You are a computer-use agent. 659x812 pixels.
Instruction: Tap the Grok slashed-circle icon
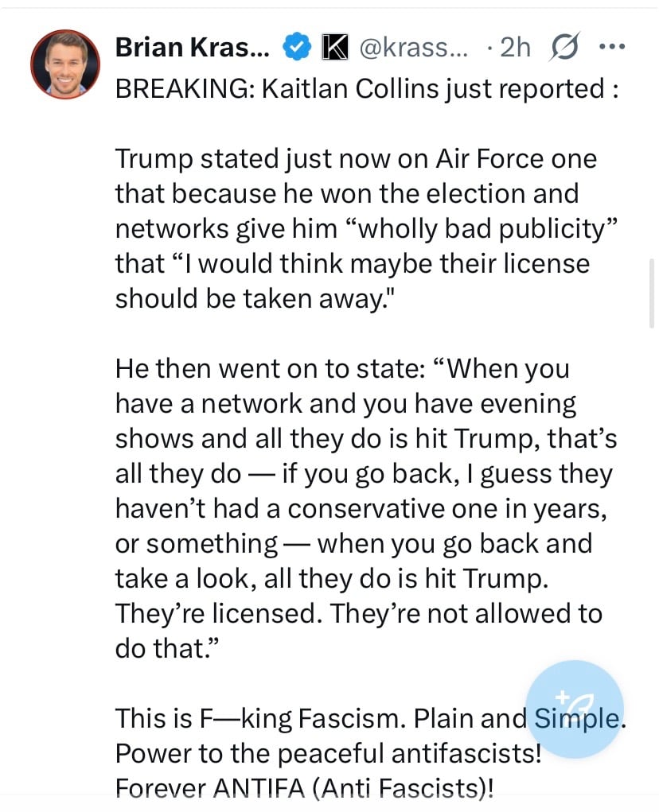563,49
